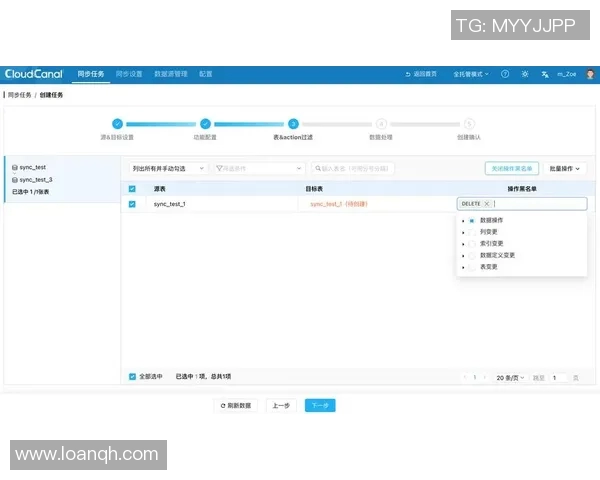The width and height of the screenshot is (600, 480).
Task: Go to previous page arrow in pagination
Action: tap(465, 377)
